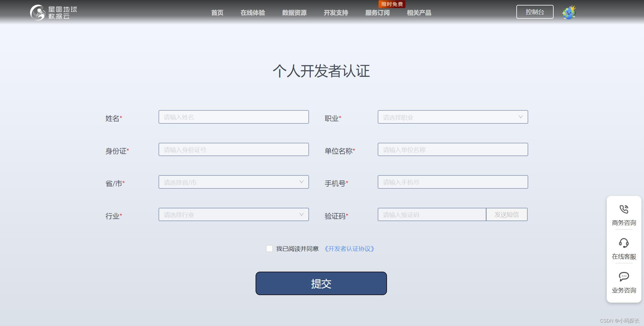Click the 业务咨询 chat bubble icon

coord(624,277)
